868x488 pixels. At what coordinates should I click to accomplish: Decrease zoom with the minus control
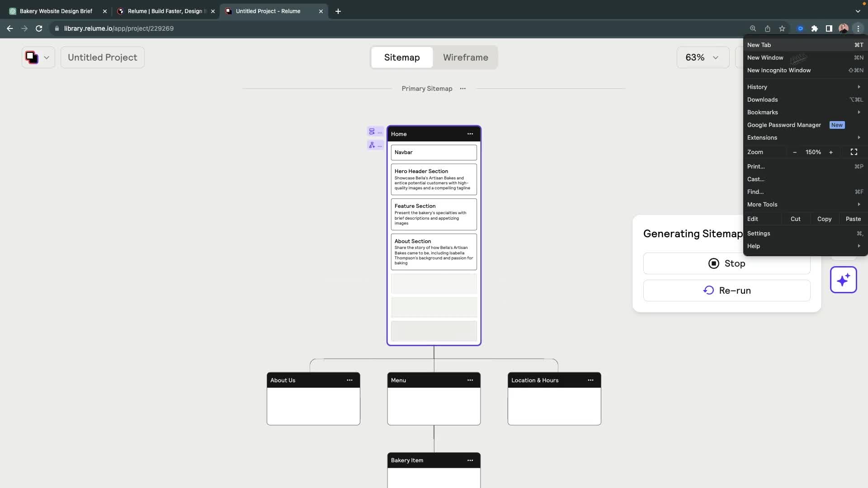pyautogui.click(x=794, y=152)
